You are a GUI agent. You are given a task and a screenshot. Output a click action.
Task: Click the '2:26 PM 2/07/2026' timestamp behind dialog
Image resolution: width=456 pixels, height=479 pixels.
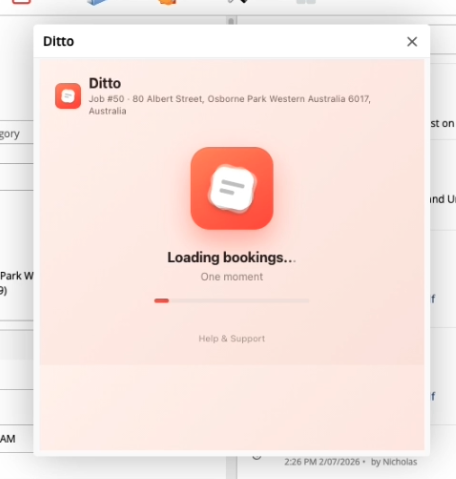point(322,462)
